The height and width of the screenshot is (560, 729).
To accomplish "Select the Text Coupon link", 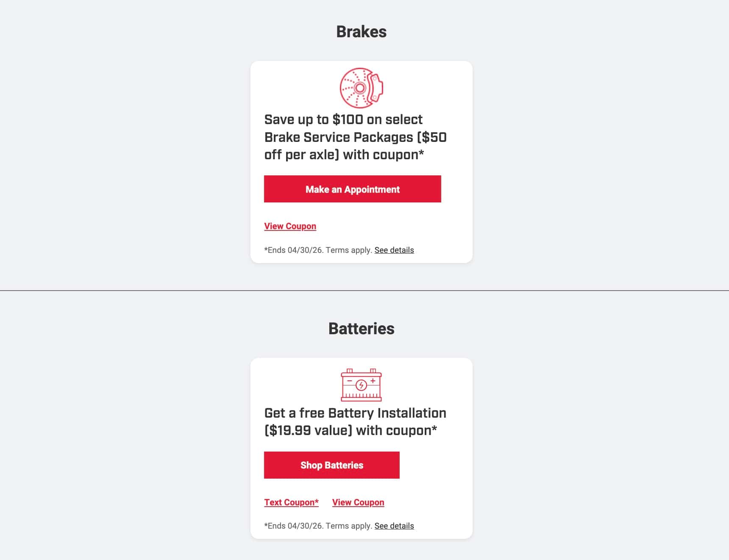I will [291, 502].
